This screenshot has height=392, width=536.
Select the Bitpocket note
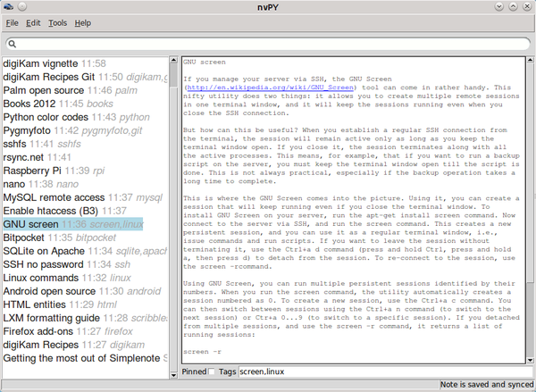(x=86, y=238)
